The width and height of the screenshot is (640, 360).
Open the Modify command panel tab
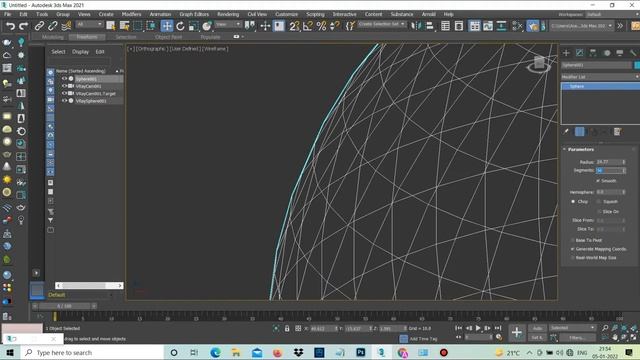(x=580, y=53)
